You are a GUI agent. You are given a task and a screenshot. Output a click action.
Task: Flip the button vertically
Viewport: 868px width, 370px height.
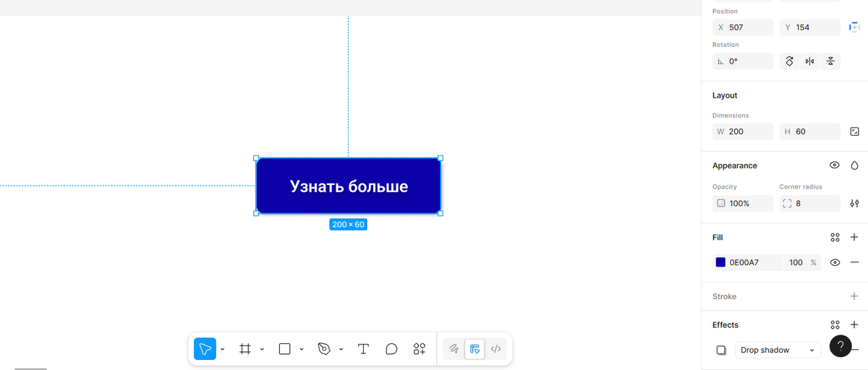coord(831,61)
